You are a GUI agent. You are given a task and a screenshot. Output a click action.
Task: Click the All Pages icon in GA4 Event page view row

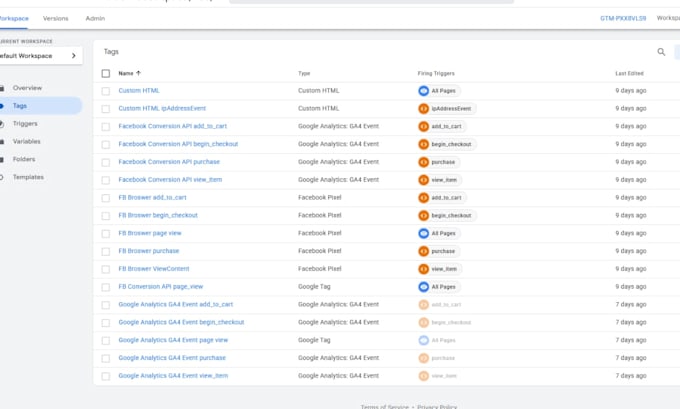[x=423, y=340]
